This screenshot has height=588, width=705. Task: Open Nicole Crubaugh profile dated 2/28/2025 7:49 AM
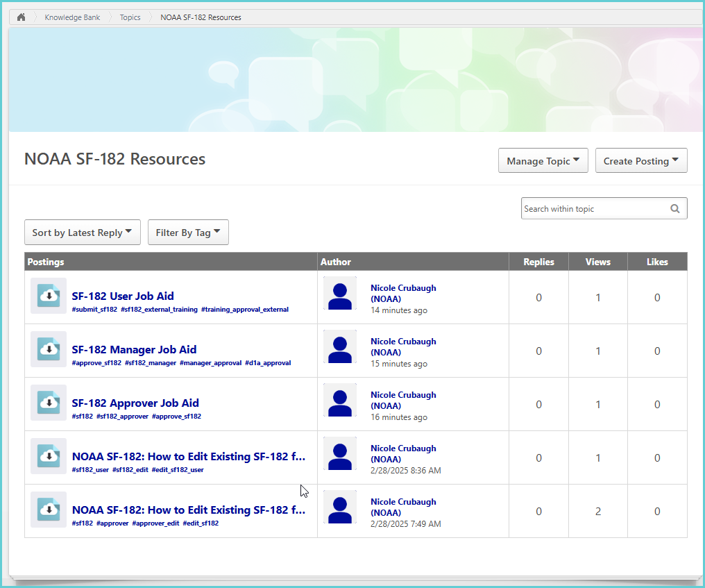403,507
